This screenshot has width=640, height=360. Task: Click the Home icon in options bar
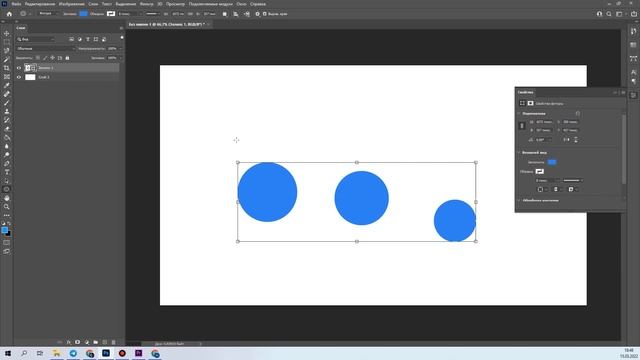click(x=9, y=14)
